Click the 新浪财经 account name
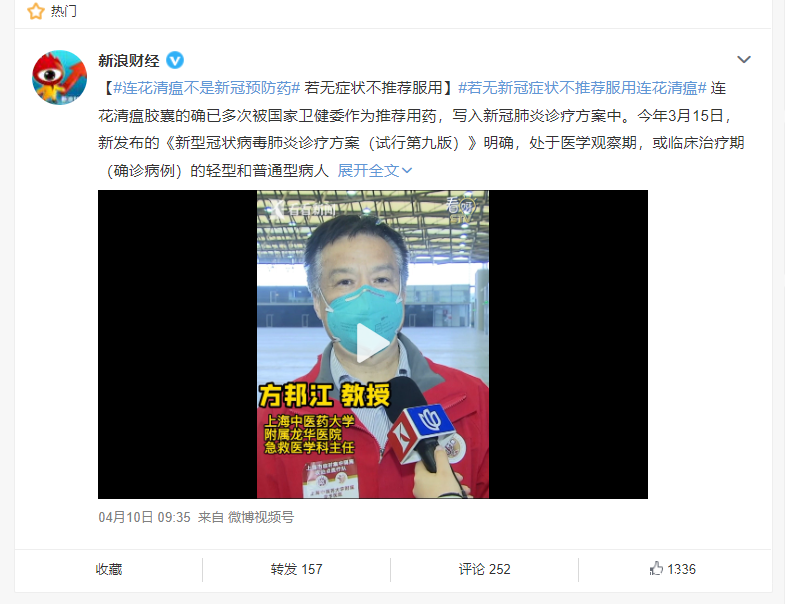 coord(129,61)
